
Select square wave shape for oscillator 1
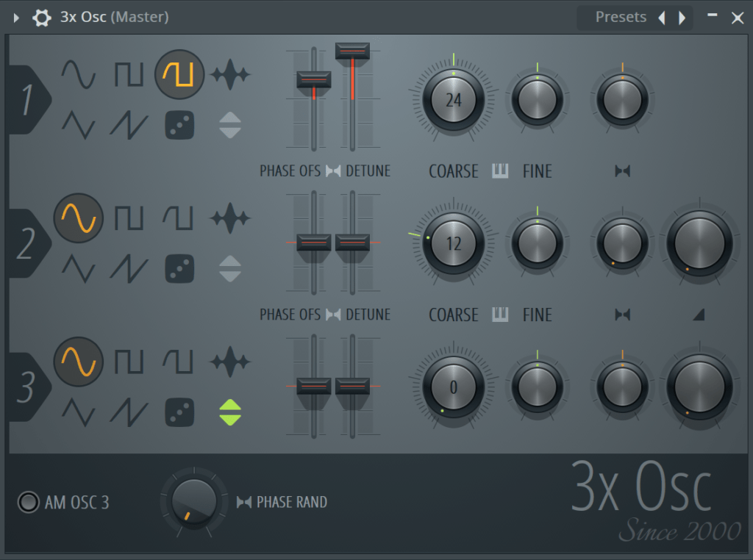click(x=129, y=74)
